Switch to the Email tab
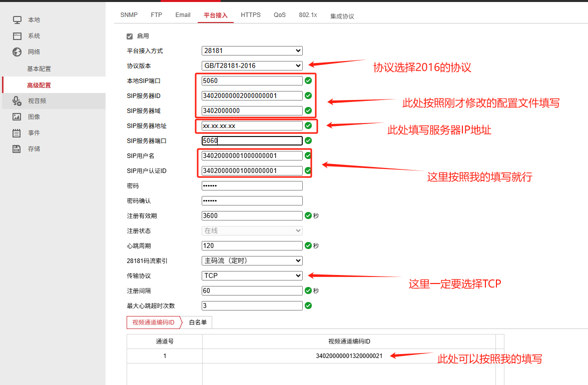 (183, 15)
